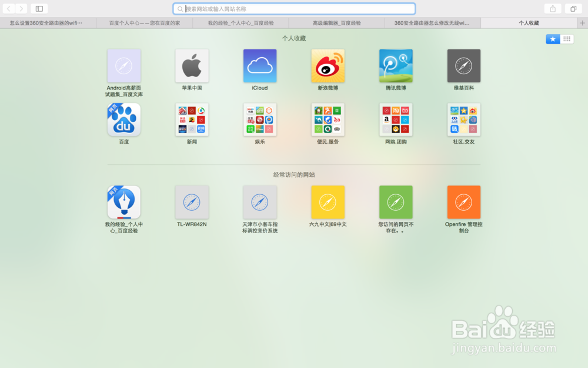Open 六九中文|69中文 site icon
Image resolution: width=588 pixels, height=368 pixels.
point(328,202)
